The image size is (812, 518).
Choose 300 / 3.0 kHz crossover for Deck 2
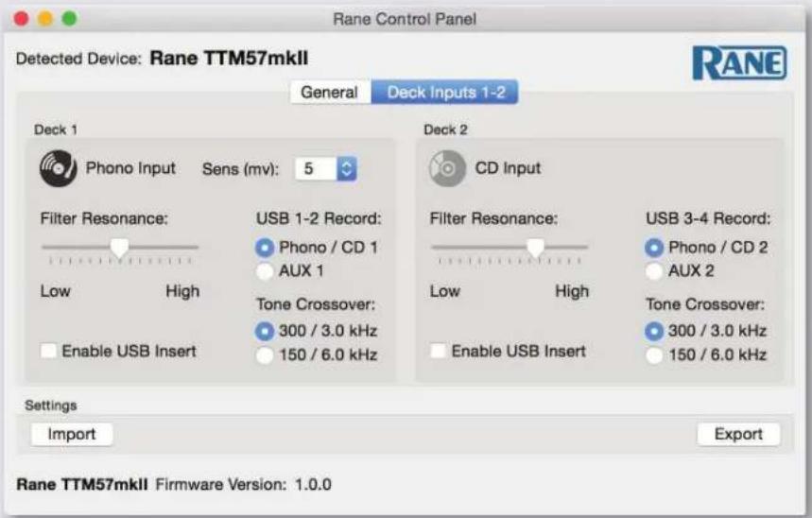(x=654, y=331)
